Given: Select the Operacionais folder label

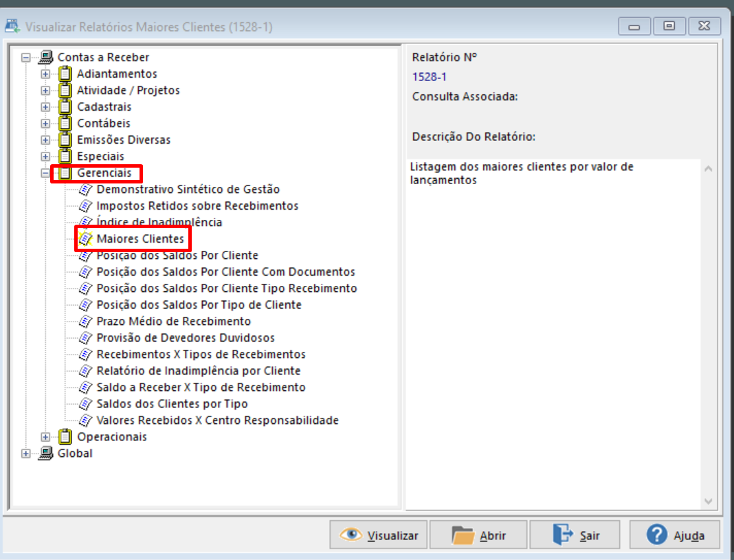Looking at the screenshot, I should click(x=112, y=436).
